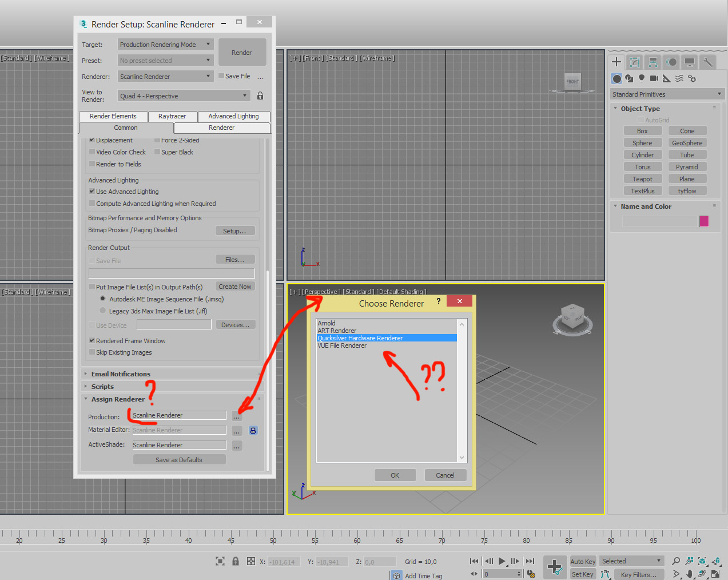Open the Standard Primitives dropdown

667,94
